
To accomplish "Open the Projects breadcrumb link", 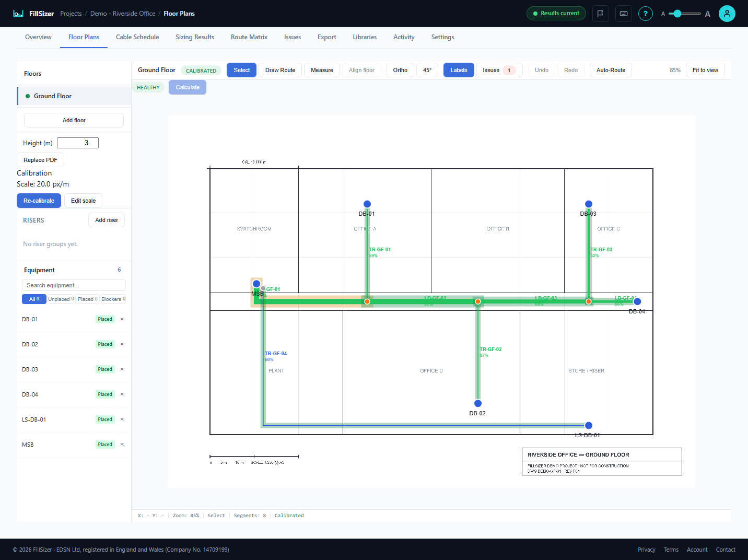I will [x=71, y=14].
